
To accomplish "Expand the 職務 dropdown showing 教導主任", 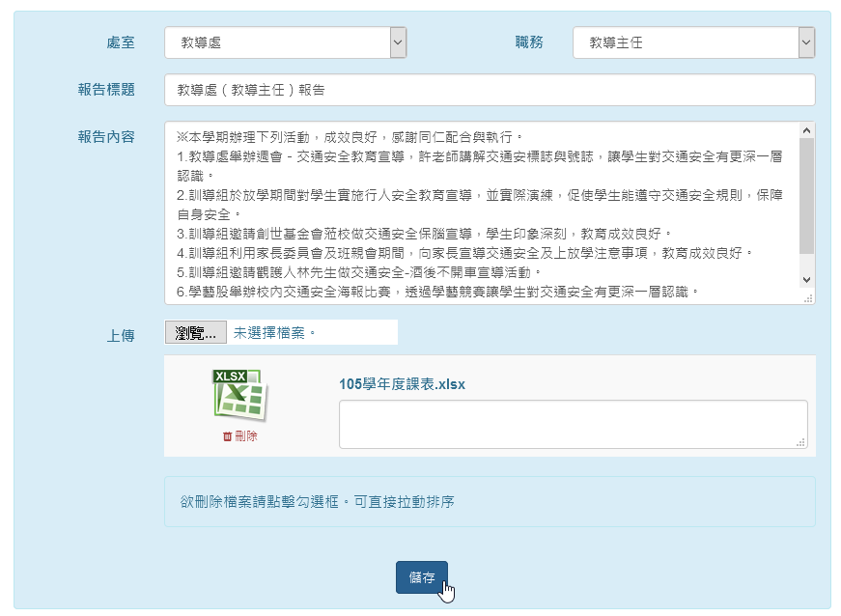I will (x=693, y=42).
